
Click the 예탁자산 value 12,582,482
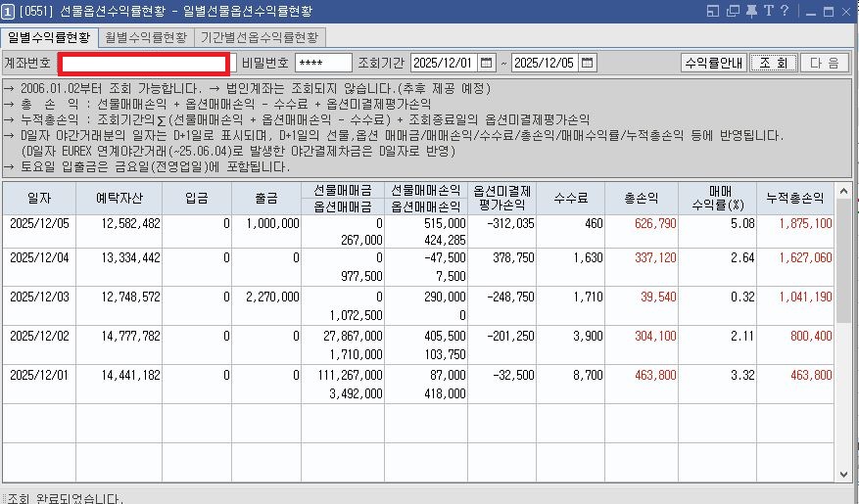(131, 223)
